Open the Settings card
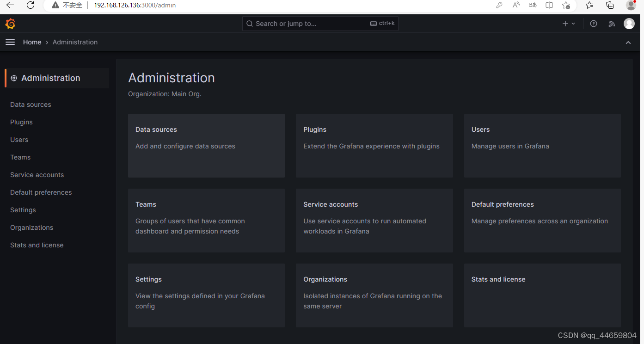The height and width of the screenshot is (344, 644). pyautogui.click(x=206, y=295)
